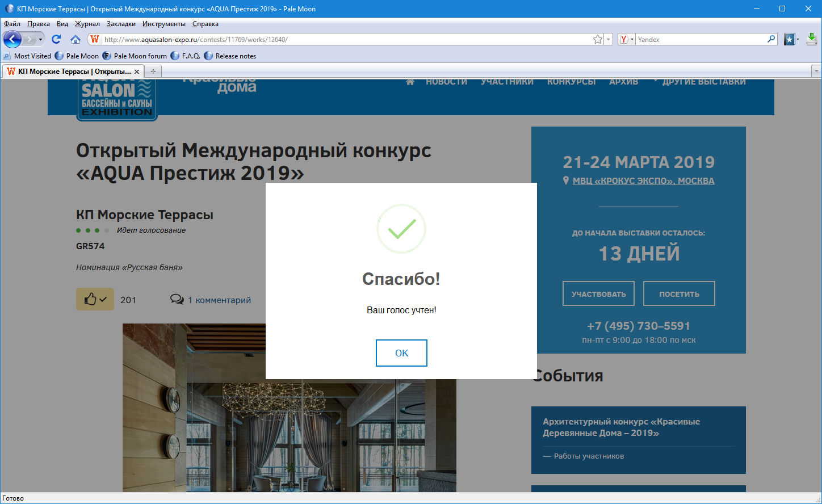Click the ПОСЕТИТЬ button
The image size is (822, 504).
[x=679, y=294]
